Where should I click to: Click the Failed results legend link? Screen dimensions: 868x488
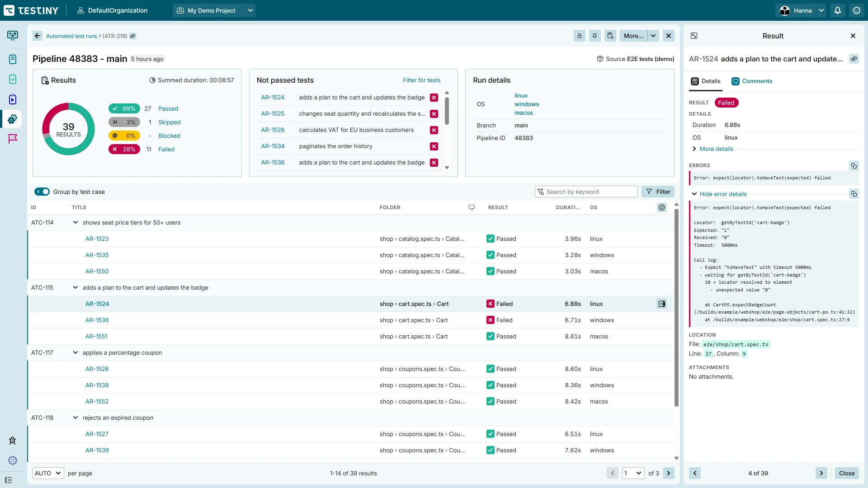point(166,150)
